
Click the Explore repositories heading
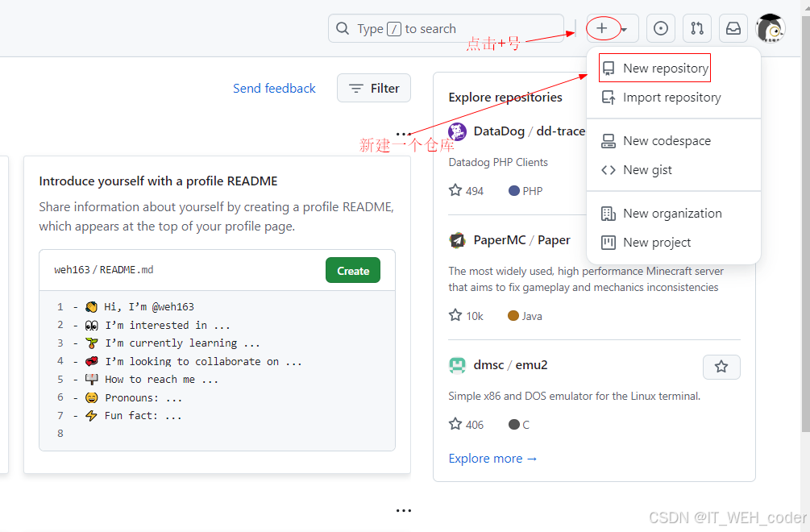(505, 97)
